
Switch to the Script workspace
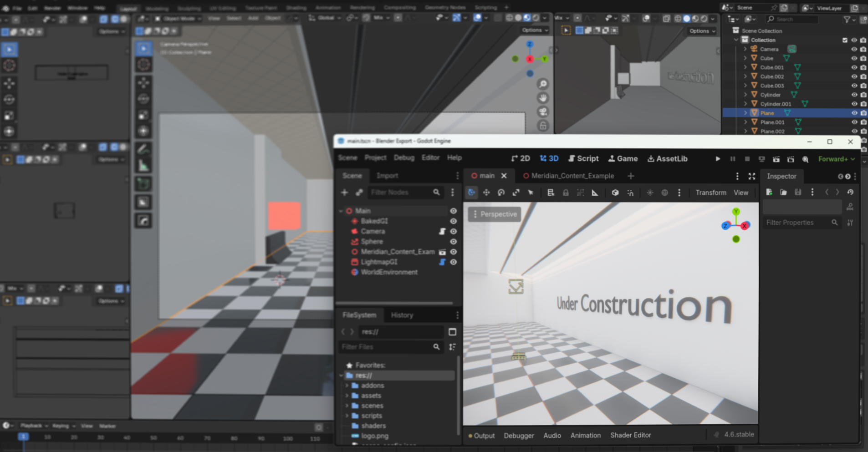[x=583, y=158]
